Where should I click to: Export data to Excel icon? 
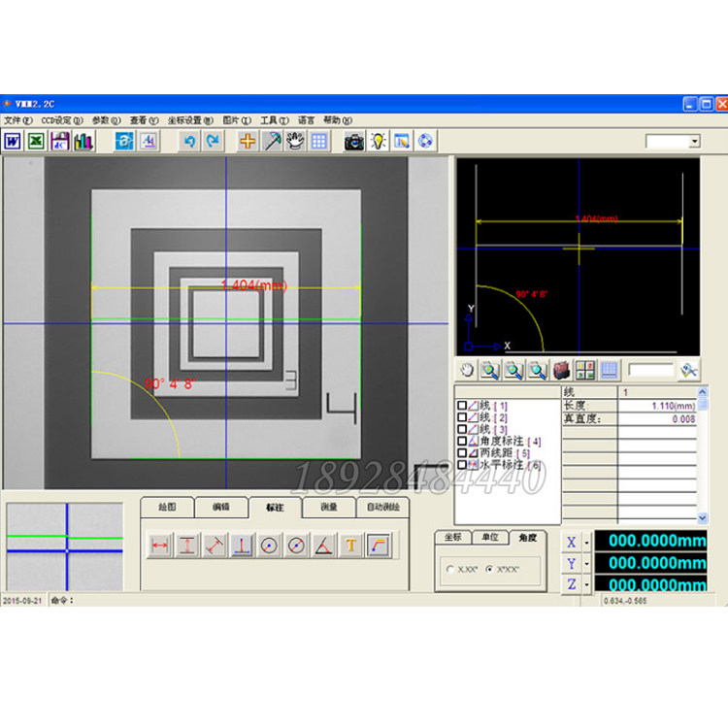tap(36, 141)
